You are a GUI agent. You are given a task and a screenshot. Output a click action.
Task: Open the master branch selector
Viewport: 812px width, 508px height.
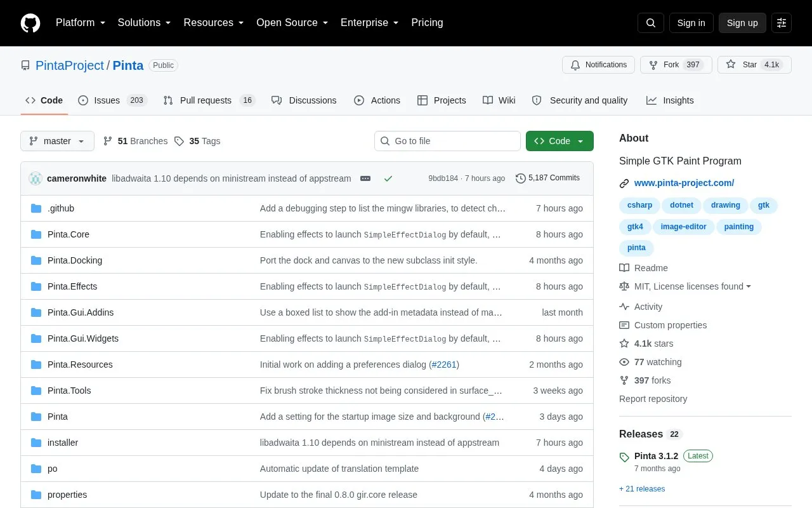coord(57,141)
